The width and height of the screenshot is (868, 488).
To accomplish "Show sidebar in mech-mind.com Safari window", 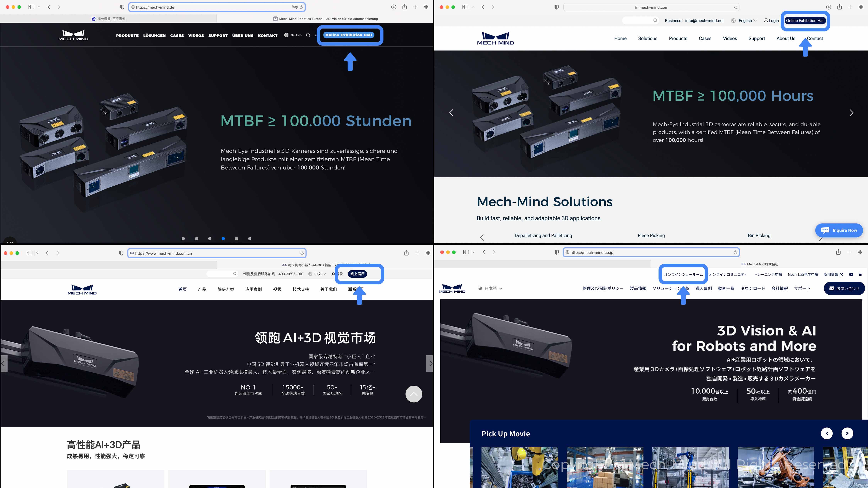I will pyautogui.click(x=465, y=7).
